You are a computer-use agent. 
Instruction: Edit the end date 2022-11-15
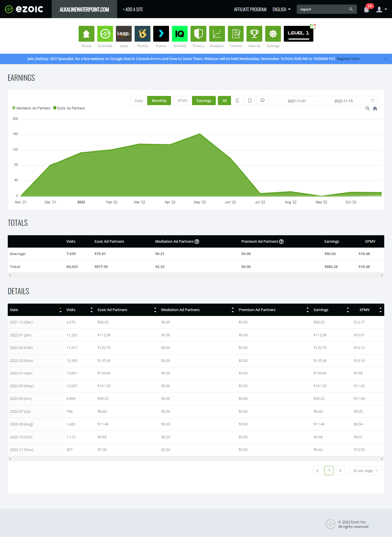click(344, 101)
